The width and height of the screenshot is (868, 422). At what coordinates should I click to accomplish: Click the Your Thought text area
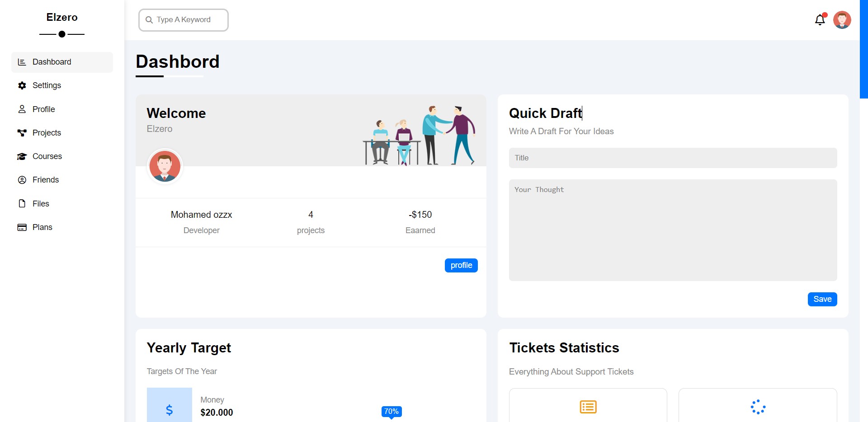pyautogui.click(x=673, y=230)
